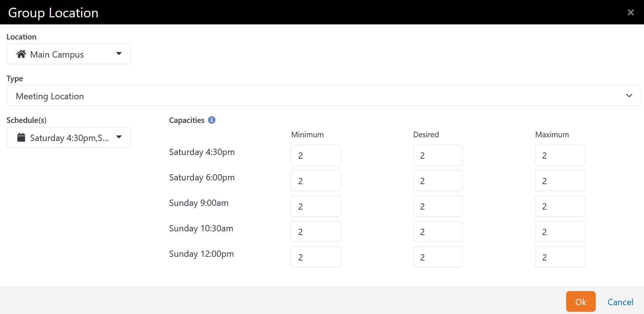Click the Cancel link
Screen dimensions: 644x314
point(620,302)
